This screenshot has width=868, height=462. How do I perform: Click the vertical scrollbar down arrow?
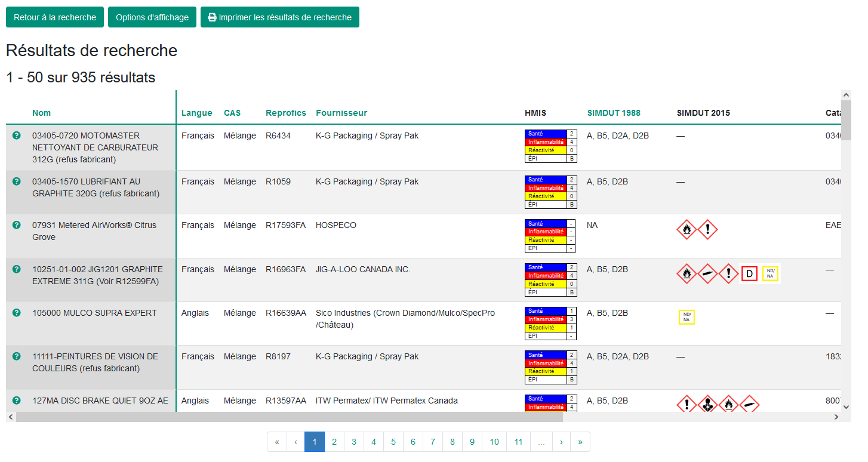point(847,406)
